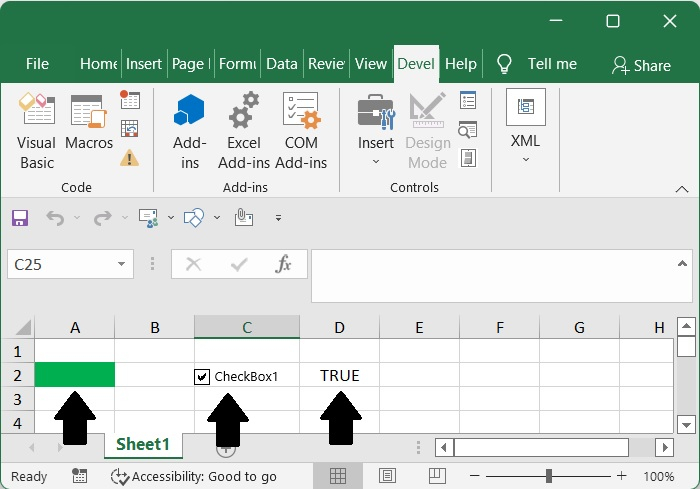Viewport: 700px width, 489px height.
Task: Open control Properties
Action: click(x=468, y=100)
